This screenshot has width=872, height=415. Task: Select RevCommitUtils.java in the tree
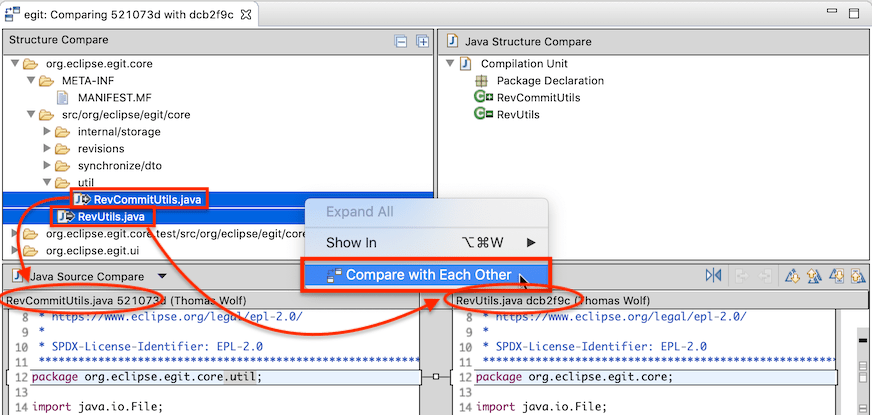[147, 199]
